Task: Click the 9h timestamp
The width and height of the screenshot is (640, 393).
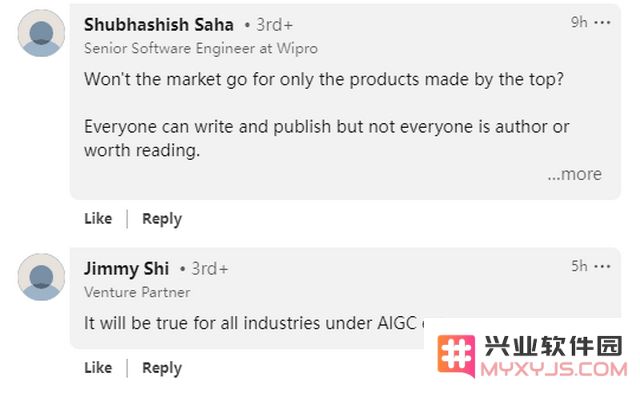Action: [579, 22]
